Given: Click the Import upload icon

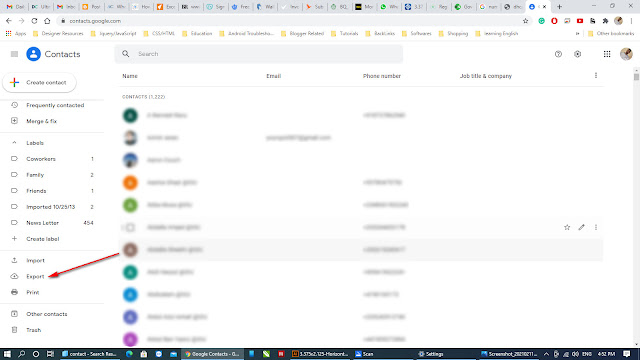Looking at the screenshot, I should tap(14, 260).
